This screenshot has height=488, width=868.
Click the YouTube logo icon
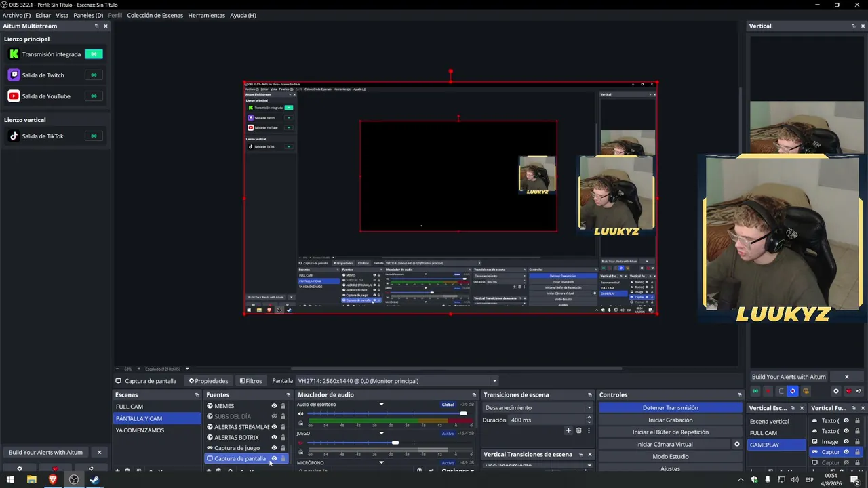point(14,96)
